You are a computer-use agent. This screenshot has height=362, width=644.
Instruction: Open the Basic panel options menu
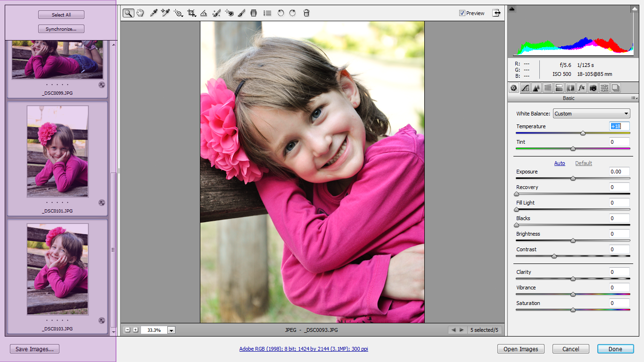(634, 98)
